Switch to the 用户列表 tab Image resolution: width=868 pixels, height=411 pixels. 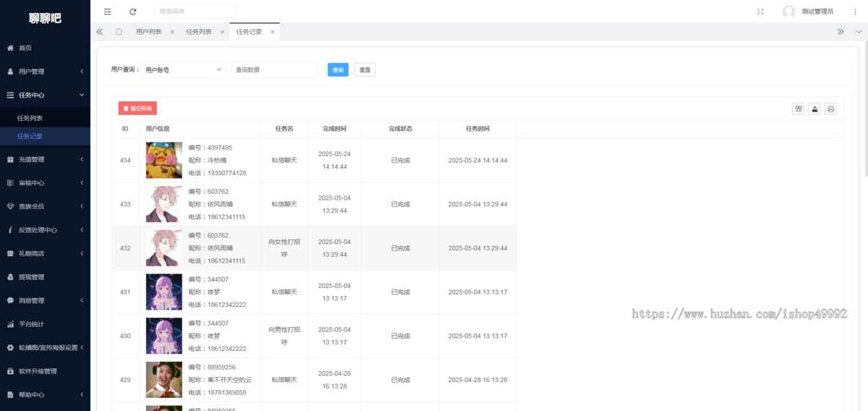coord(148,32)
